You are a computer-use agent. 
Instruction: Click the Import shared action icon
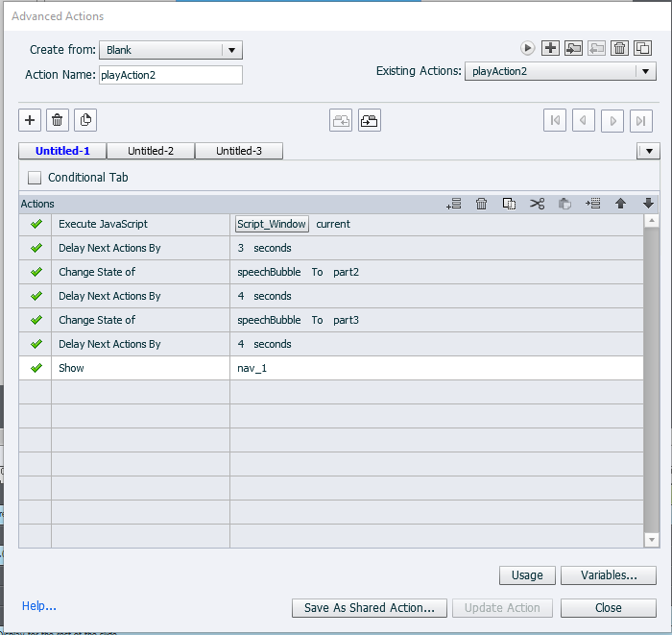point(573,48)
